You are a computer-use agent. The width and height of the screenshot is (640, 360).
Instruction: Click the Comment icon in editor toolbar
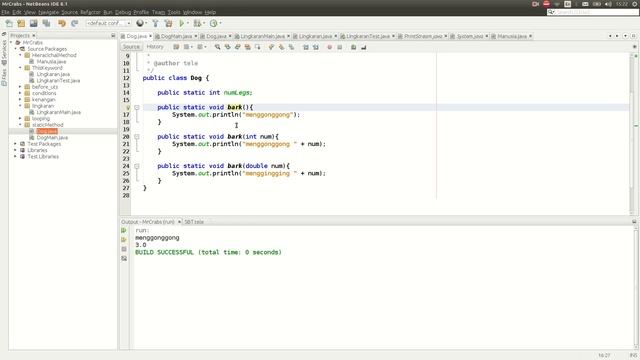click(x=353, y=47)
